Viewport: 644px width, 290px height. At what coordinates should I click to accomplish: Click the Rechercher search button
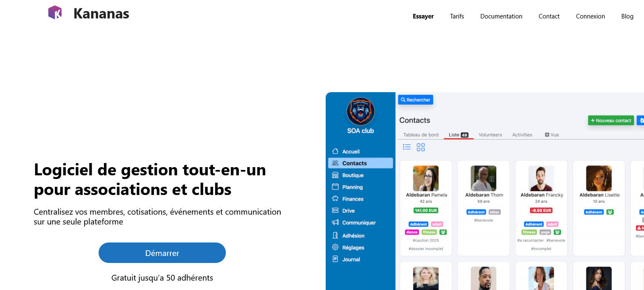tap(415, 100)
